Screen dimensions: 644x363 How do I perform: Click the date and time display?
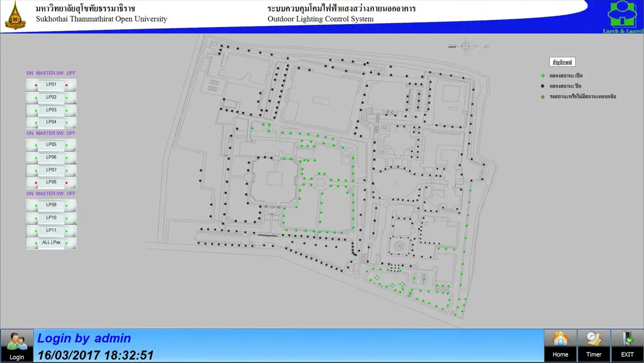(96, 355)
